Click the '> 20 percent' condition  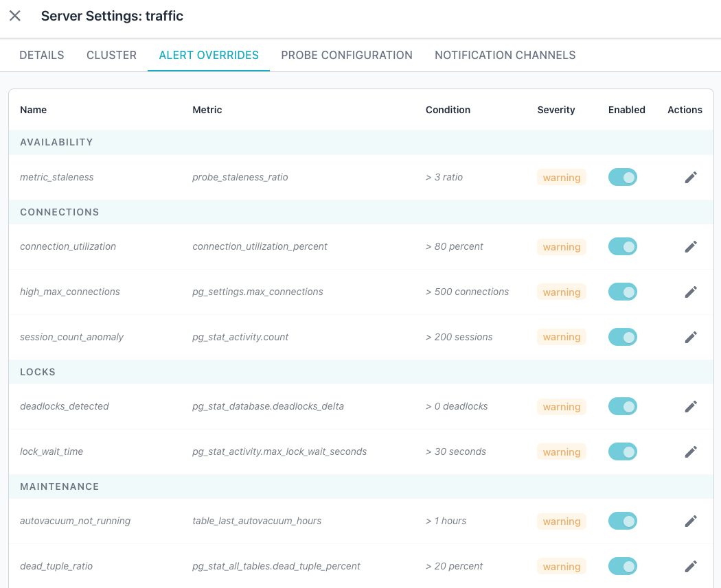(455, 567)
